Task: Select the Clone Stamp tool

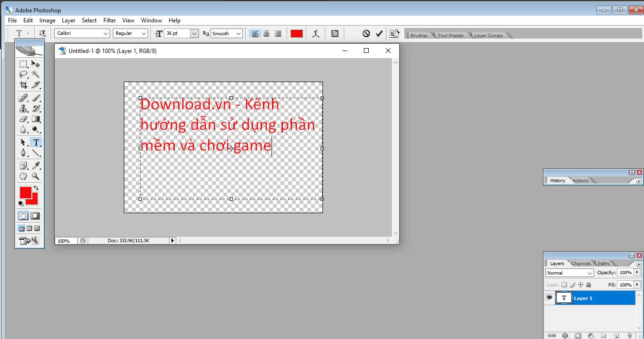Action: 23,109
